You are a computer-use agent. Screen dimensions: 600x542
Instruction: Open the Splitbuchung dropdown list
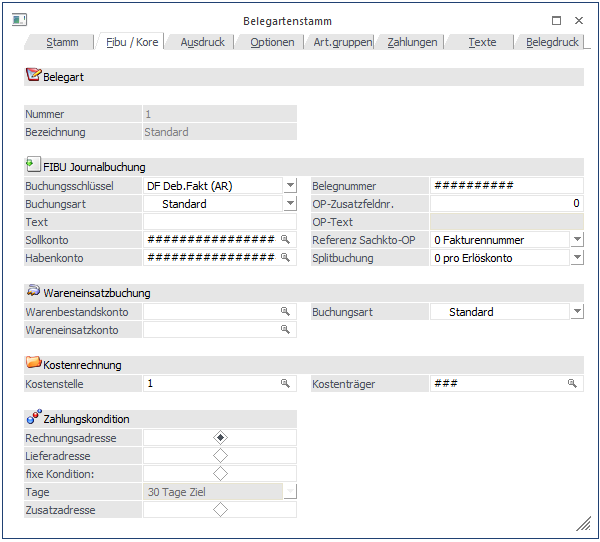click(577, 258)
